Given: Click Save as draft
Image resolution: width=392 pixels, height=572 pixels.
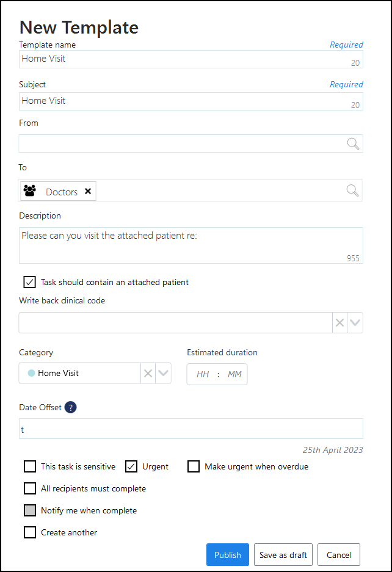Looking at the screenshot, I should pos(283,555).
